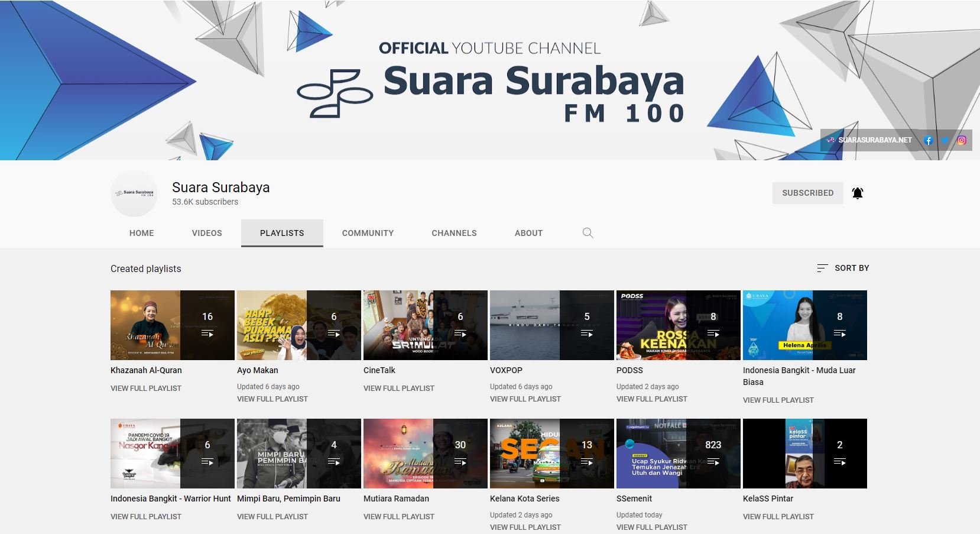Go to the About tab
This screenshot has height=534, width=980.
click(528, 233)
